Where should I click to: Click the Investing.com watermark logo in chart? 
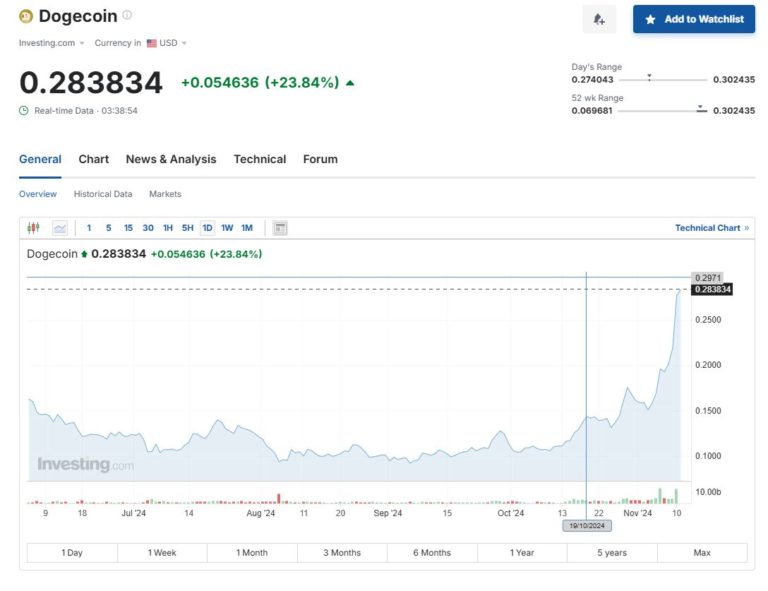pos(85,465)
